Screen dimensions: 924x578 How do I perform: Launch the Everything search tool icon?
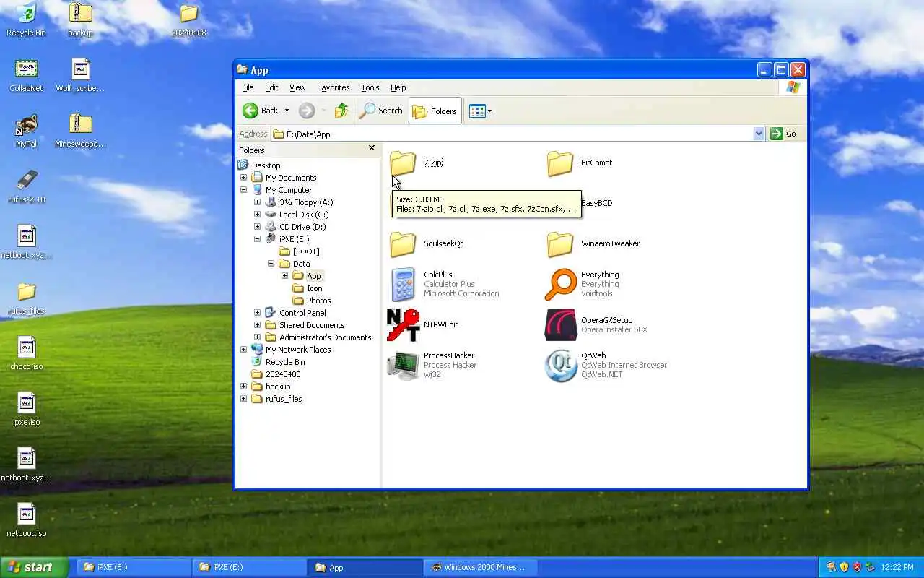coord(560,284)
